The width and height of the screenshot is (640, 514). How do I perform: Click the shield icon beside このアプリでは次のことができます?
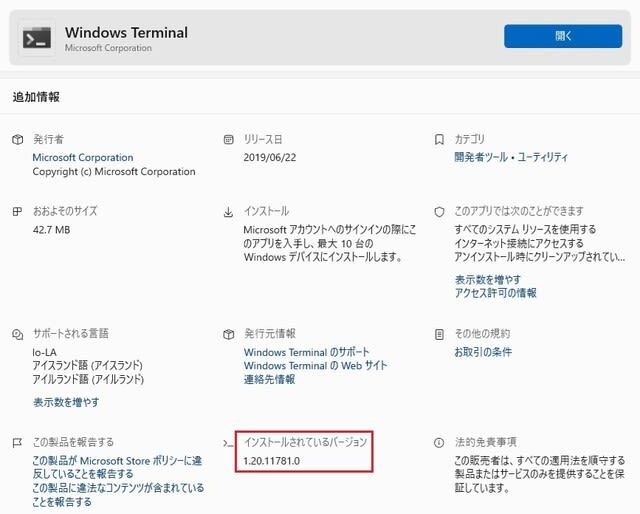pyautogui.click(x=439, y=212)
